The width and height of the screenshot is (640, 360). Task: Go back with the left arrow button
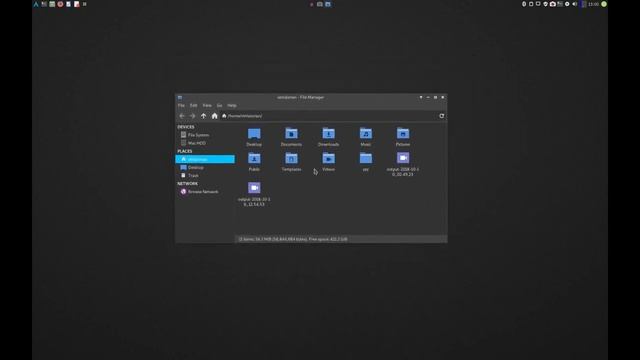[182, 116]
